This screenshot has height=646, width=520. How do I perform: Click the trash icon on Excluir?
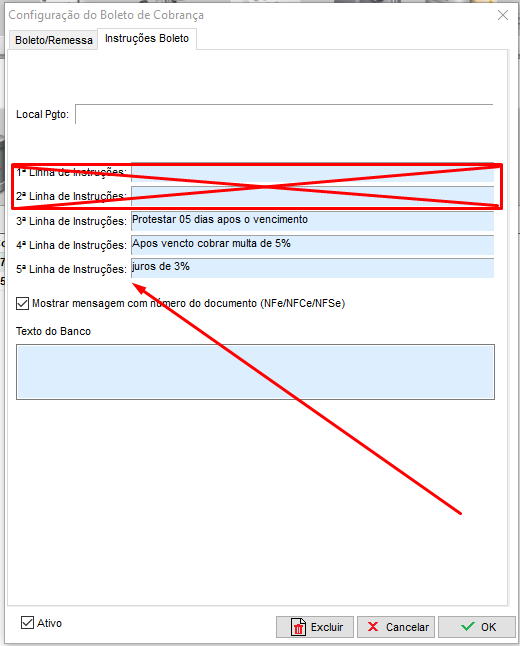[298, 627]
